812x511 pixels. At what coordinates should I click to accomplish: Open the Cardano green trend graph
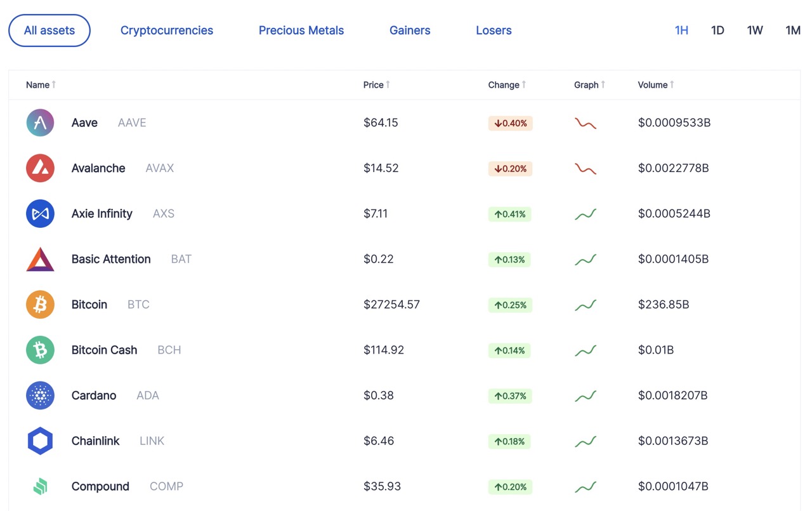[586, 396]
